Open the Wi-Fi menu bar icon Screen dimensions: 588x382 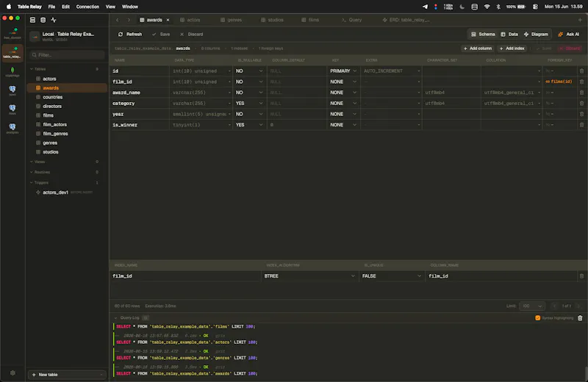(x=487, y=7)
